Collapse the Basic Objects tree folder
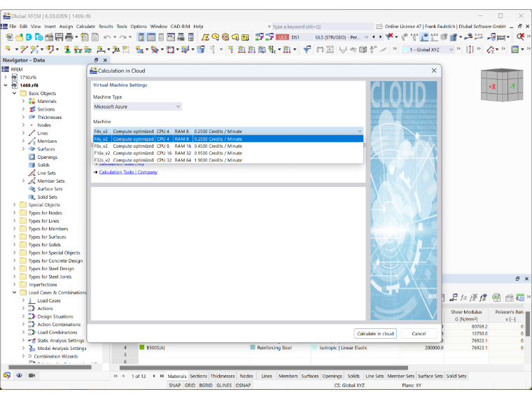 14,93
